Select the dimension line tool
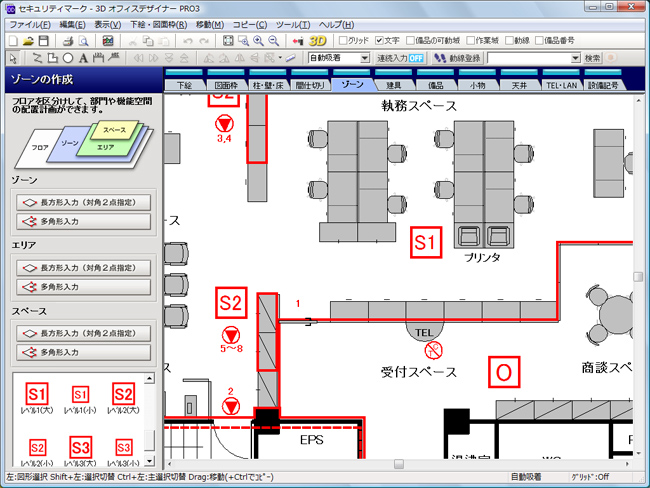This screenshot has height=488, width=650. (x=98, y=58)
